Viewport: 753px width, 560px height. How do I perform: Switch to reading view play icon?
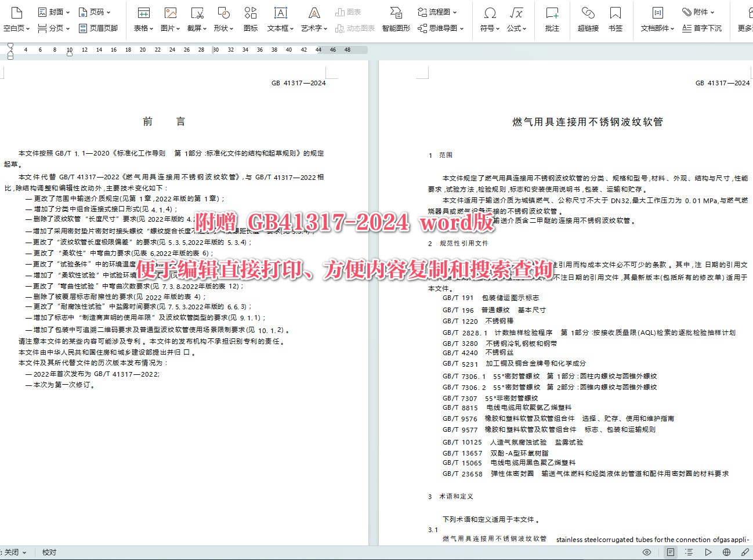pos(708,552)
